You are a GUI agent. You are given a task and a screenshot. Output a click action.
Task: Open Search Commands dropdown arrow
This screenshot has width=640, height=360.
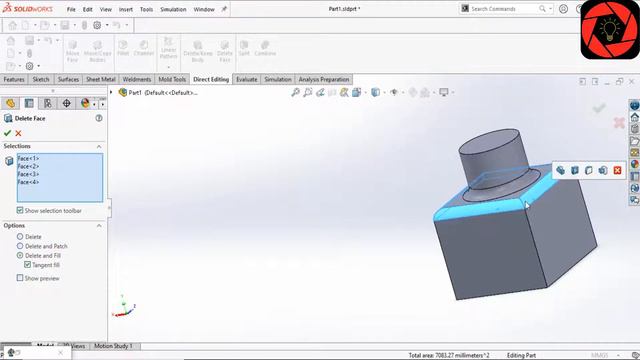(550, 9)
